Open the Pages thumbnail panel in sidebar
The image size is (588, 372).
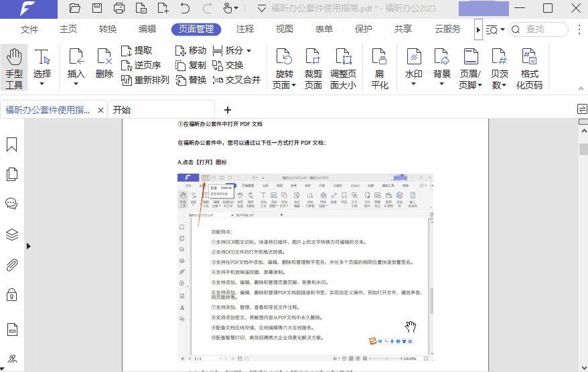[x=11, y=174]
